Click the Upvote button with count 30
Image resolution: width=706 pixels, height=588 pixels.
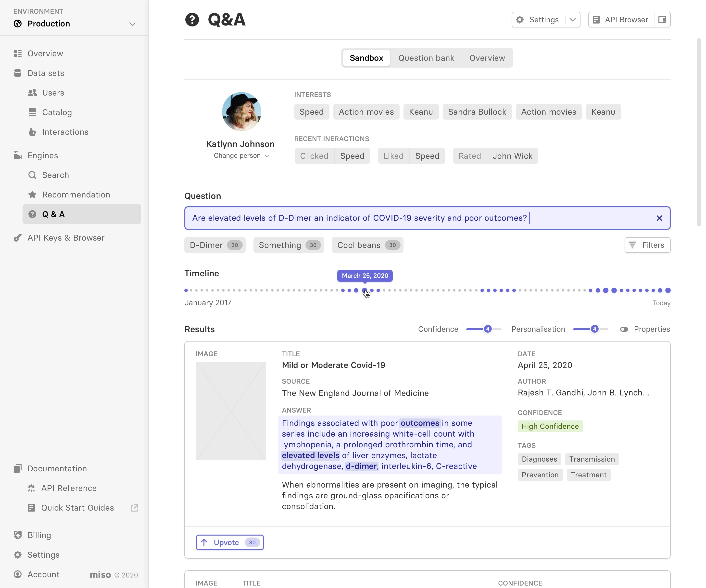point(230,542)
